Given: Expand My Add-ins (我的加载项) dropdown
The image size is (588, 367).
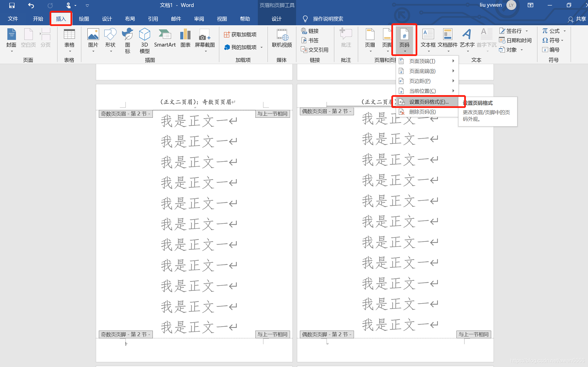Looking at the screenshot, I should [261, 48].
